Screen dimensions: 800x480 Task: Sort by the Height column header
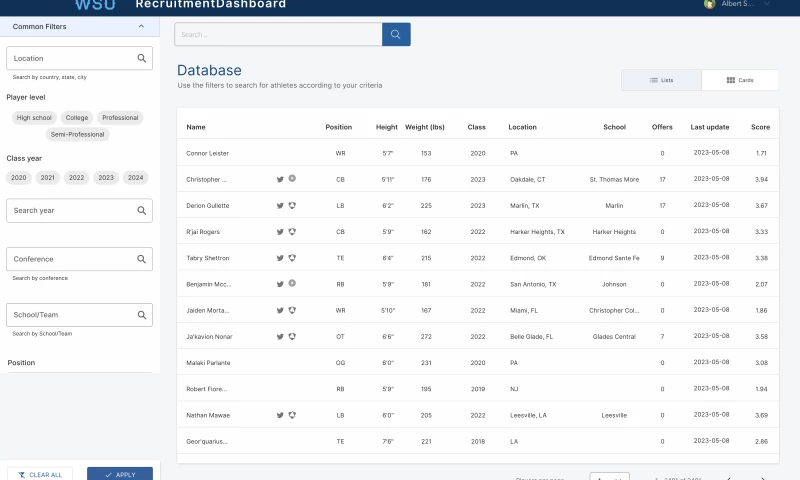[x=387, y=127]
